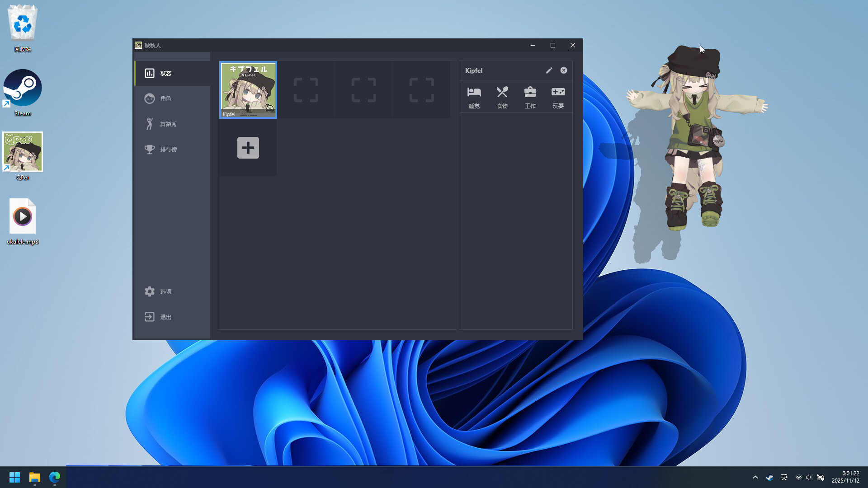Open ukulele.mp3 on the desktop
The image size is (868, 488).
tap(22, 216)
